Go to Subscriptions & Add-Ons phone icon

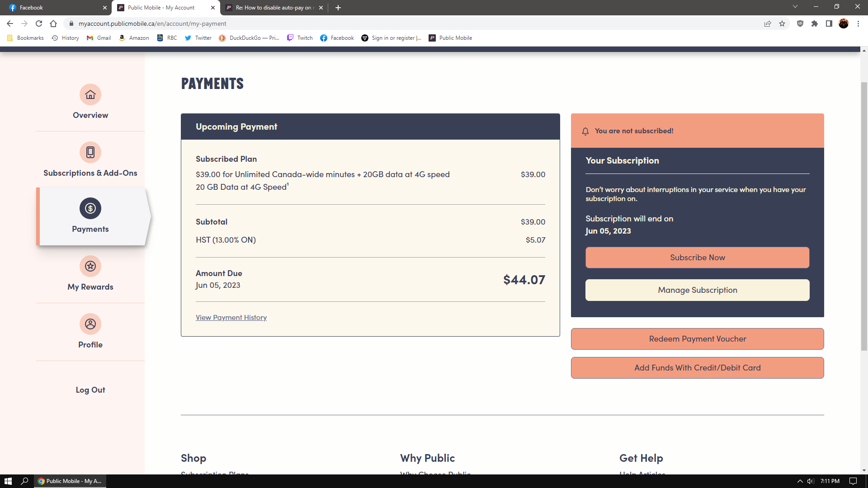pos(90,152)
